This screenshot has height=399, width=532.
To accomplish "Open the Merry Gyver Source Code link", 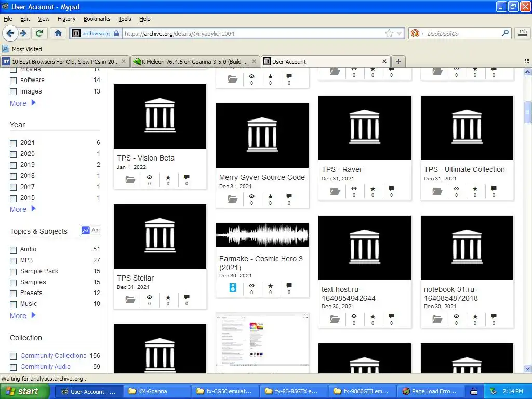I will click(x=262, y=177).
